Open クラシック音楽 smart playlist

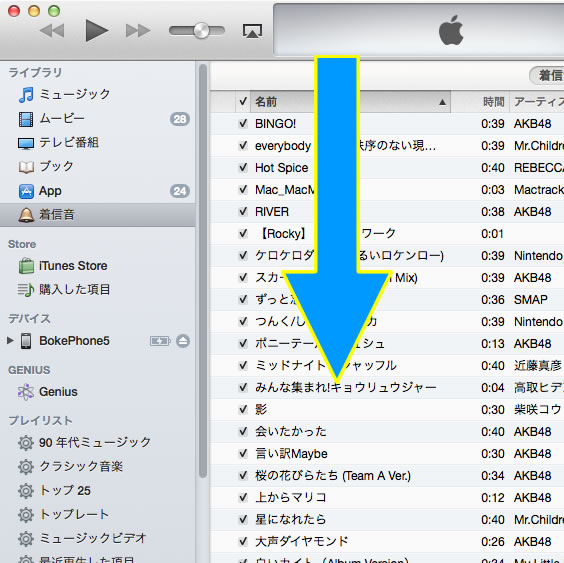coord(70,467)
